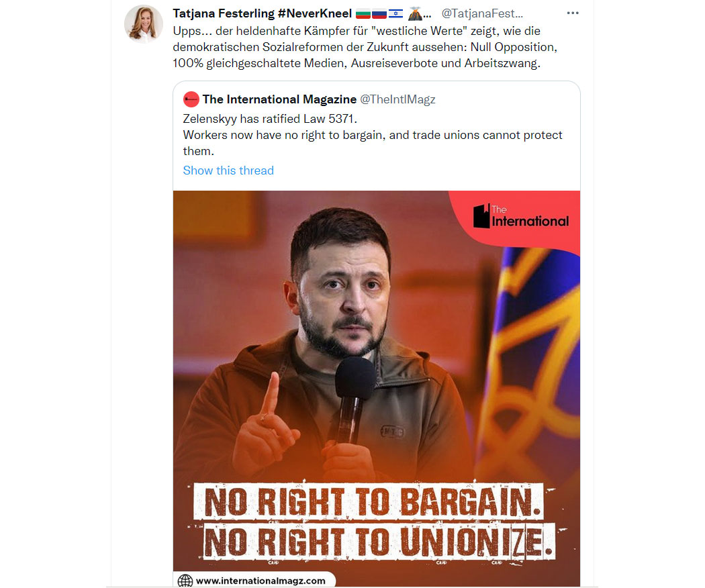
Task: Open the Zelenskyy photo attachment
Action: point(376,389)
